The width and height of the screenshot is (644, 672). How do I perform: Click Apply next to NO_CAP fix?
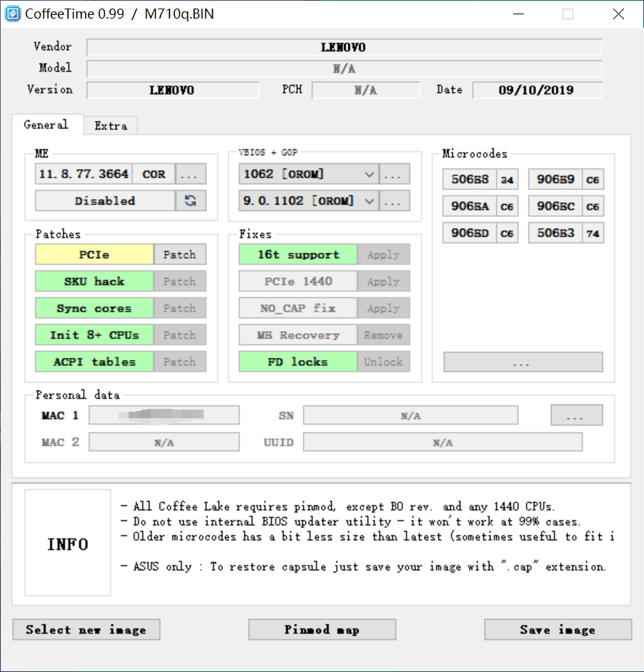tap(384, 308)
